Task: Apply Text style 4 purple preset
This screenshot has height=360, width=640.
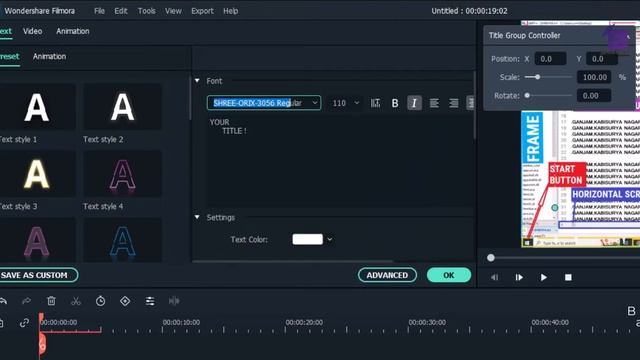Action: pyautogui.click(x=122, y=174)
